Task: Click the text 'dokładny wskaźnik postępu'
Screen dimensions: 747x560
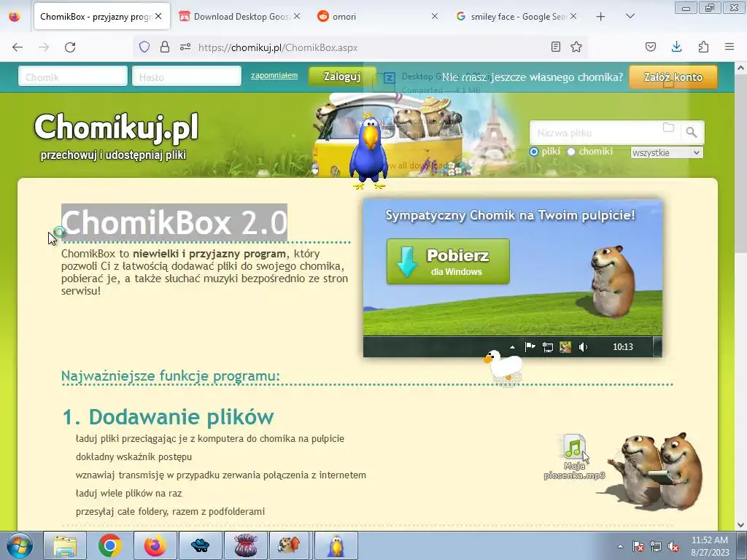Action: 134,456
